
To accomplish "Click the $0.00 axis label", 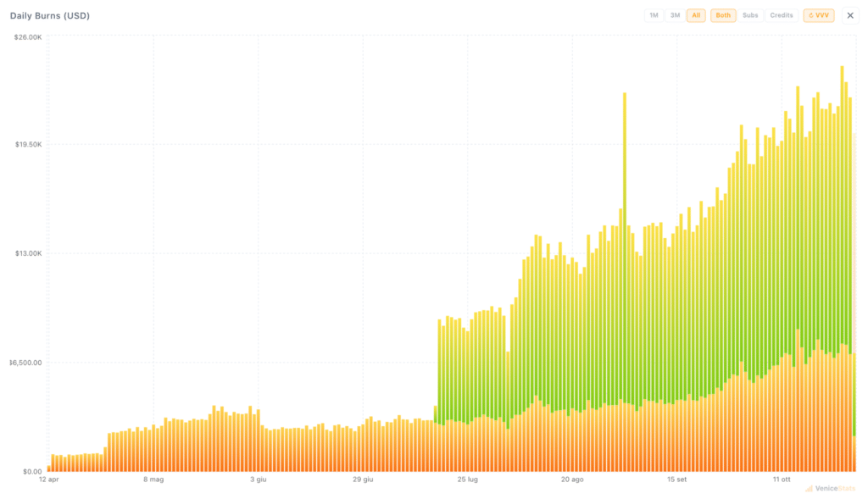I will coord(32,471).
